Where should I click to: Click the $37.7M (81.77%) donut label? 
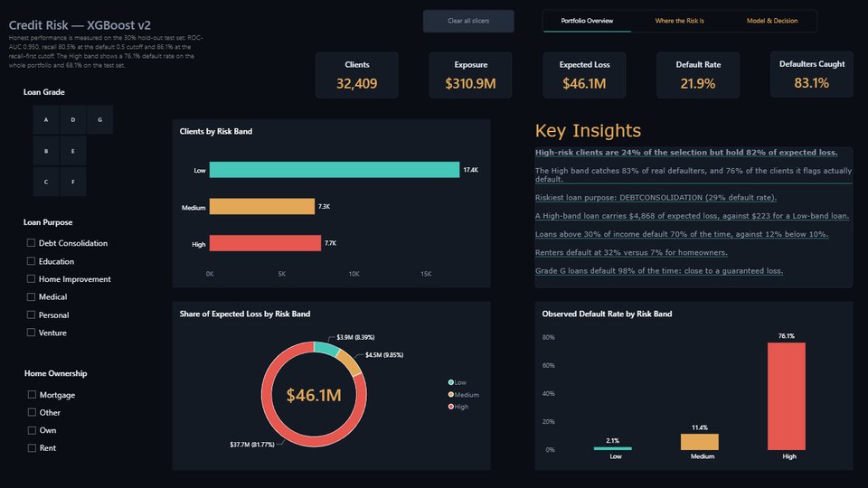coord(252,445)
